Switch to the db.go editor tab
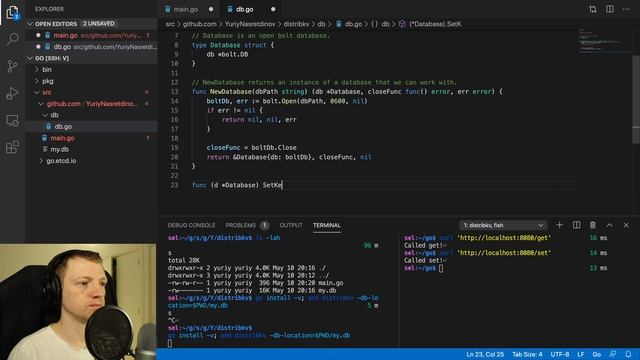This screenshot has width=640, height=360. click(x=244, y=9)
